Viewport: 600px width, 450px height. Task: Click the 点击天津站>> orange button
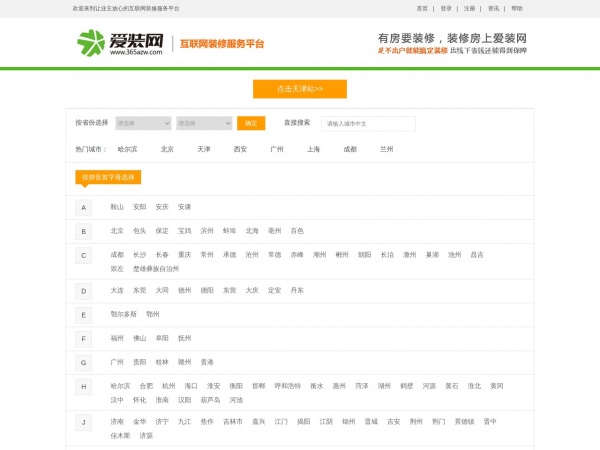[x=299, y=89]
